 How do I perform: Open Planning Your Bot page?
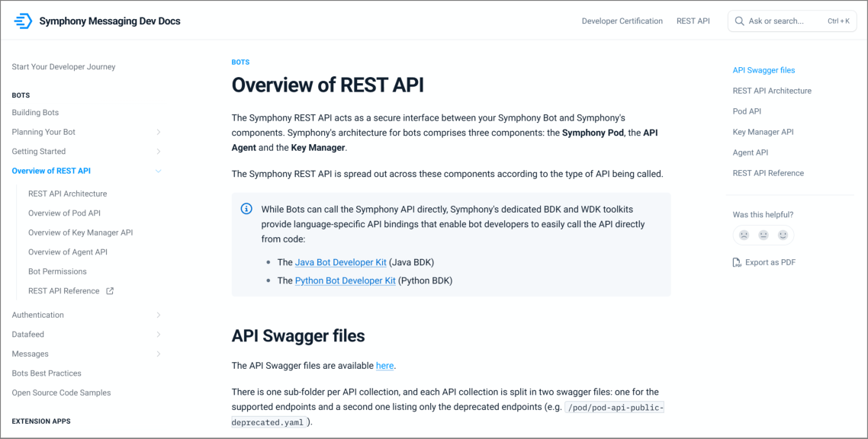[x=43, y=132]
